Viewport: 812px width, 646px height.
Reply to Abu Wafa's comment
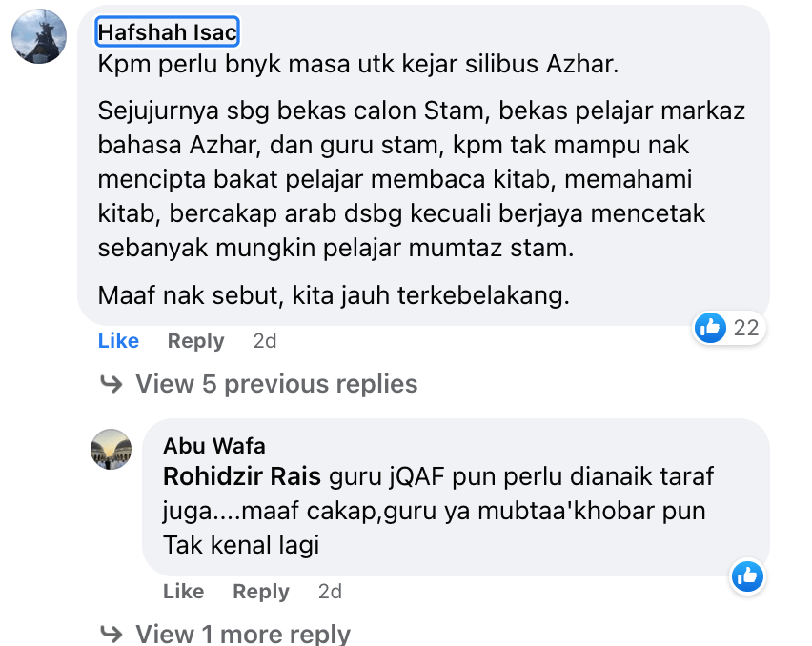click(x=261, y=591)
